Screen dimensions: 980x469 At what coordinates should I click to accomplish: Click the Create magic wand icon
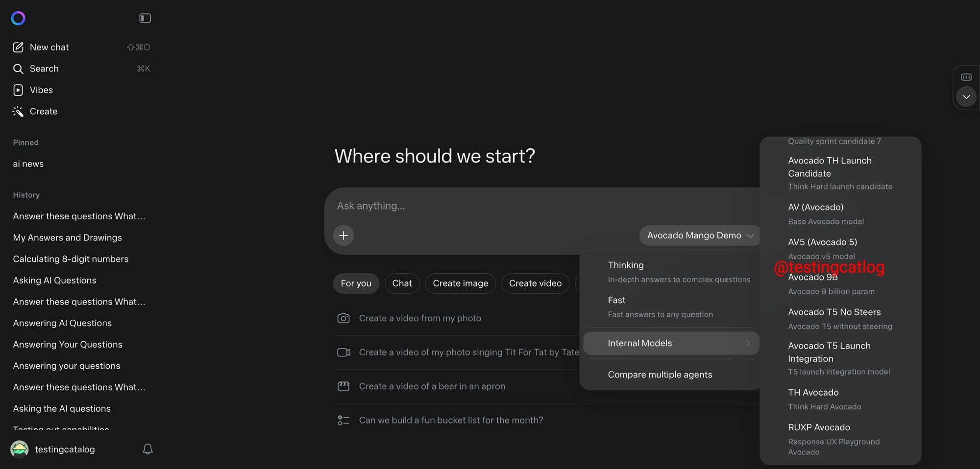click(18, 112)
